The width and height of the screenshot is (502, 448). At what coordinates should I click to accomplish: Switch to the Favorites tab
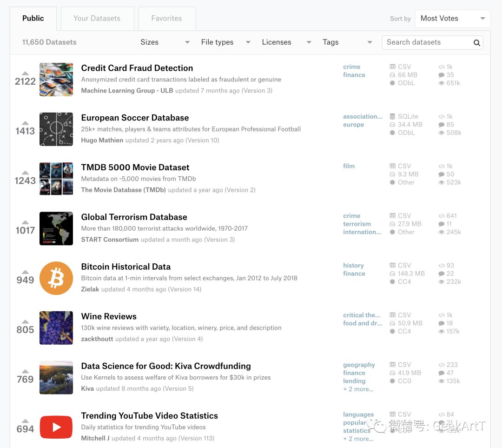pos(166,19)
